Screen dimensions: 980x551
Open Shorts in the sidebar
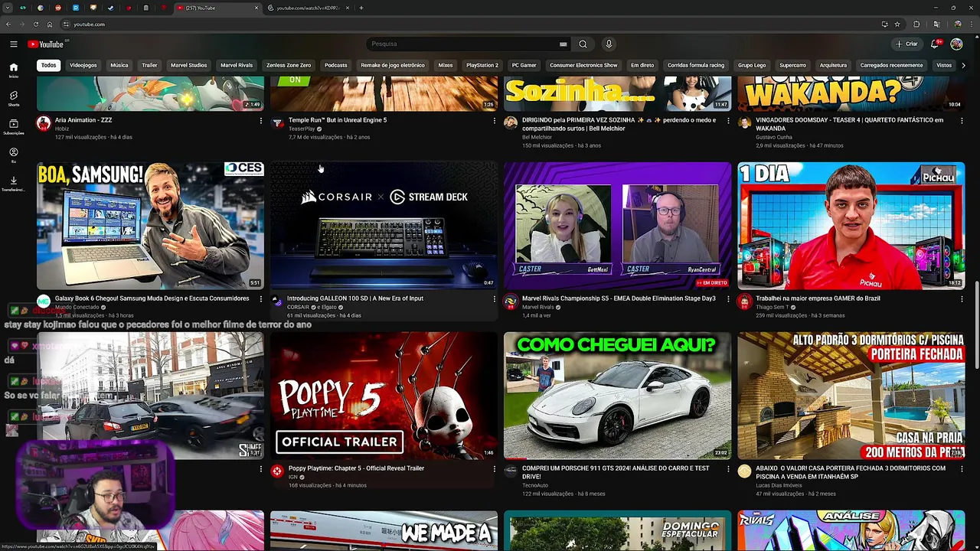click(13, 98)
